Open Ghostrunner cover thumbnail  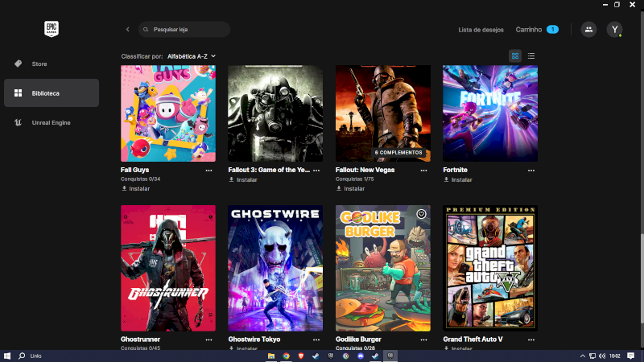coord(168,268)
